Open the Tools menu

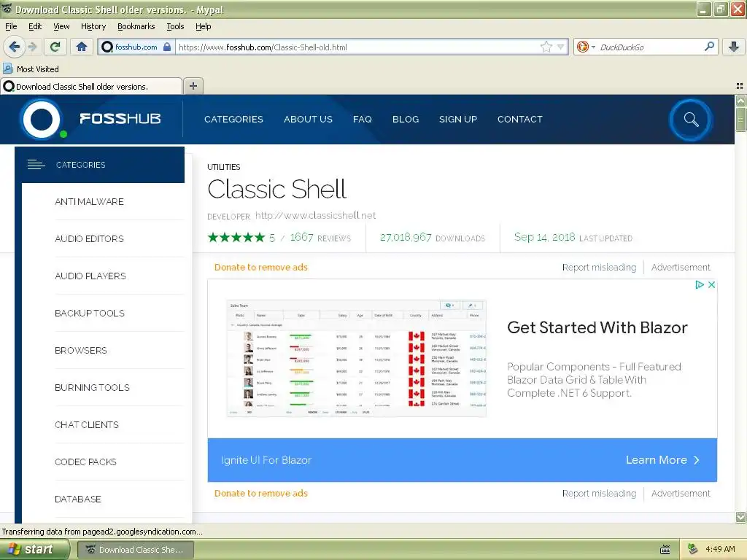(175, 26)
